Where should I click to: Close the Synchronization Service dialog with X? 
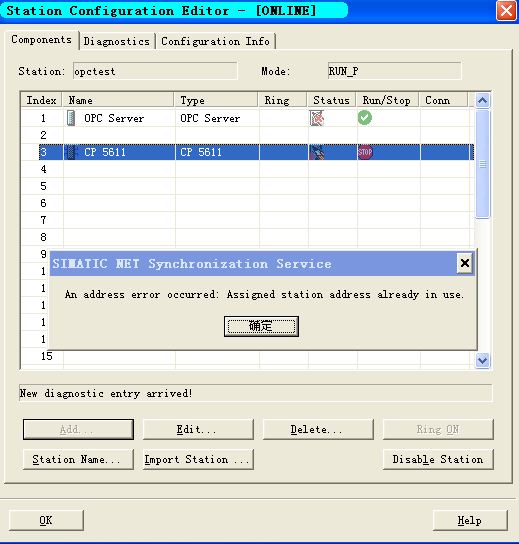coord(465,263)
